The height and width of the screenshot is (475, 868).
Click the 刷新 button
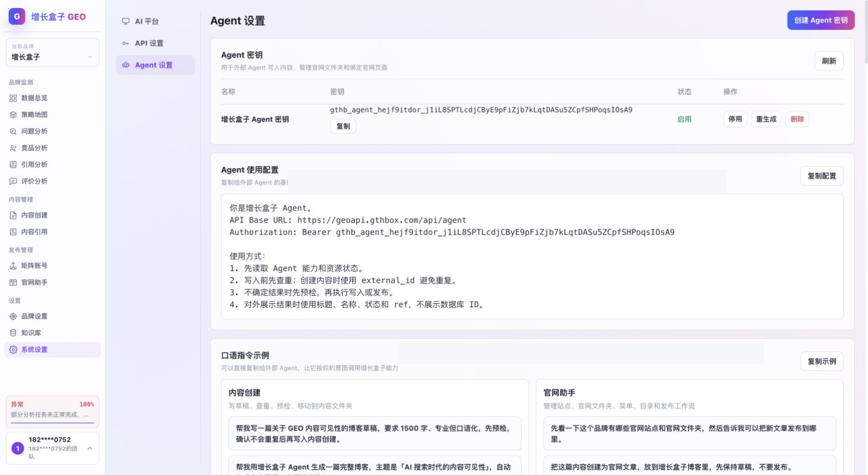829,61
